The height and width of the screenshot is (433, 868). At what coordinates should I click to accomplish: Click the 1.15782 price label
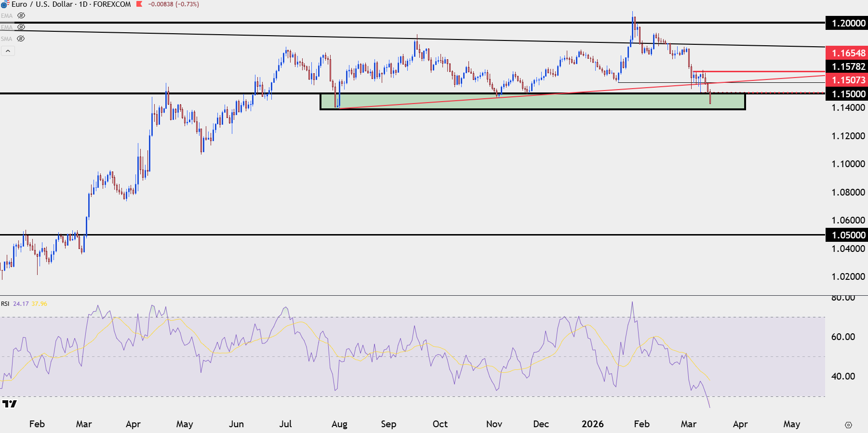(847, 66)
